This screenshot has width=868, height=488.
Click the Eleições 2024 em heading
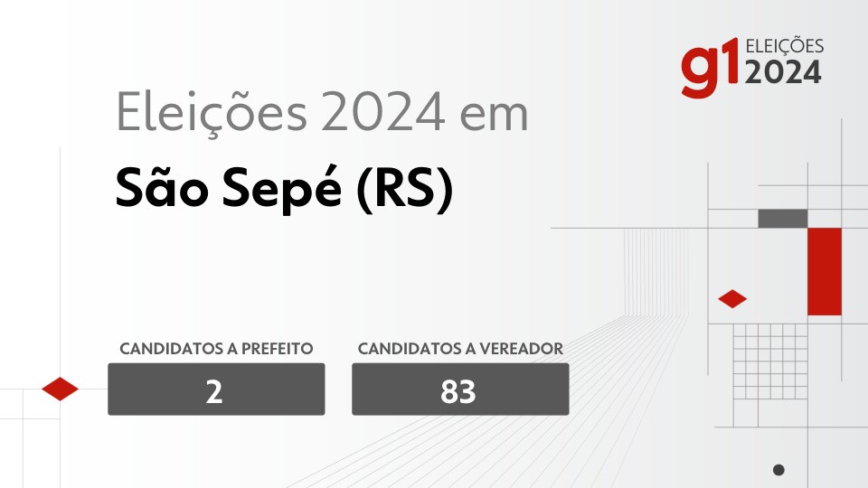point(322,117)
